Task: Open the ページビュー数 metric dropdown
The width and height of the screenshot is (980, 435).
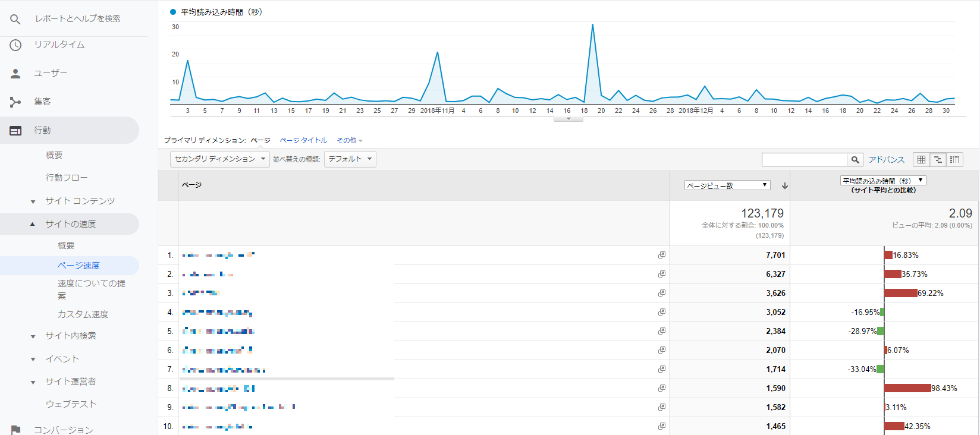Action: click(727, 185)
